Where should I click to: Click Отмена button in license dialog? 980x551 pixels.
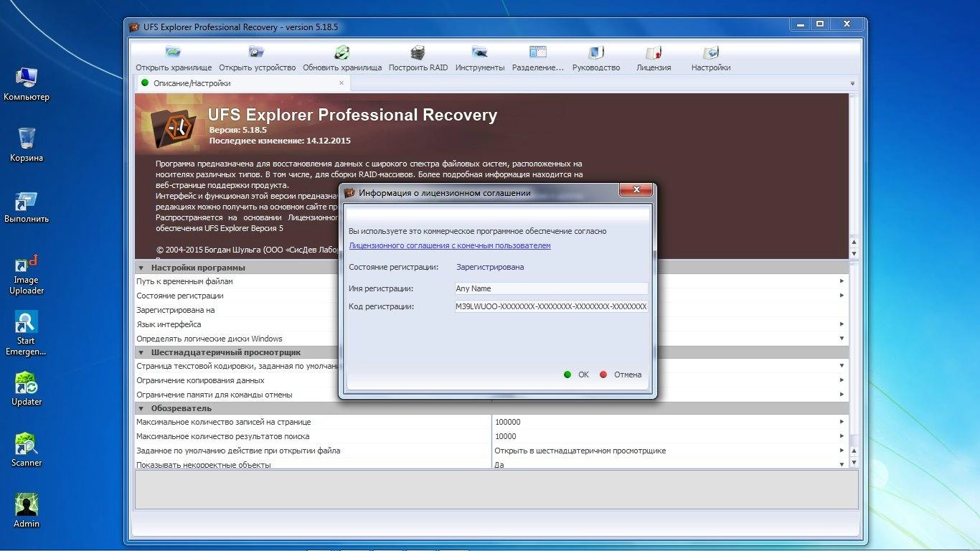tap(621, 375)
